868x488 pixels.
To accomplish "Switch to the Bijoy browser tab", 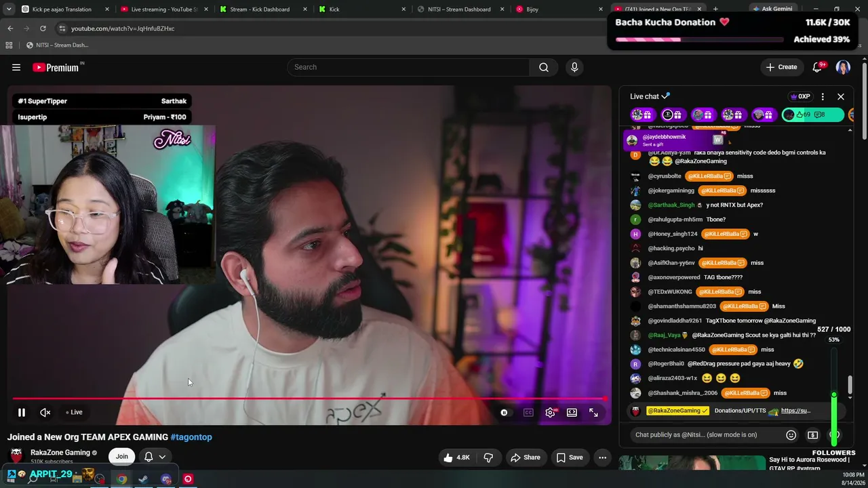I will tap(559, 9).
